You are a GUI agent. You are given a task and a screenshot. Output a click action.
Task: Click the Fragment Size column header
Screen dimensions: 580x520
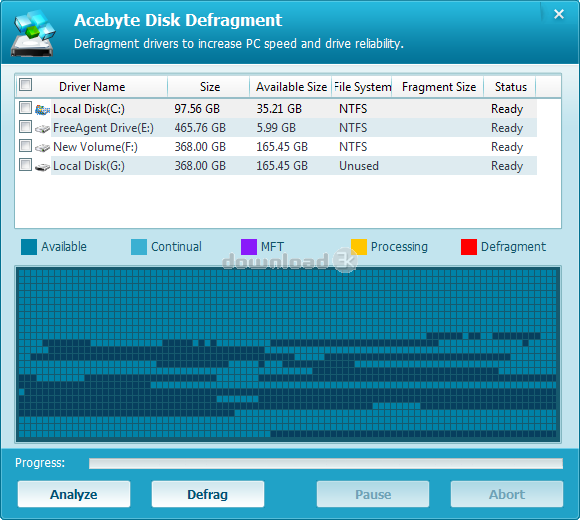click(438, 87)
